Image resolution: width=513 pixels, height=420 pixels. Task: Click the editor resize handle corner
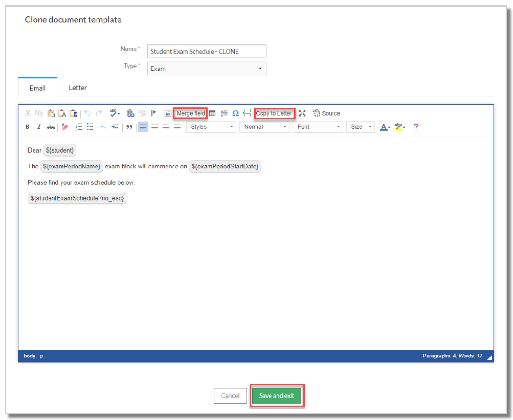point(489,358)
